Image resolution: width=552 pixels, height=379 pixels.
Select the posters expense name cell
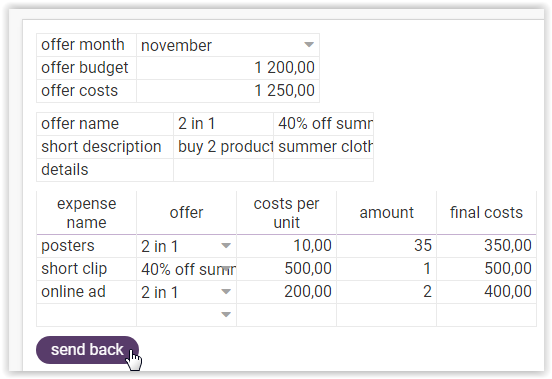tap(86, 246)
